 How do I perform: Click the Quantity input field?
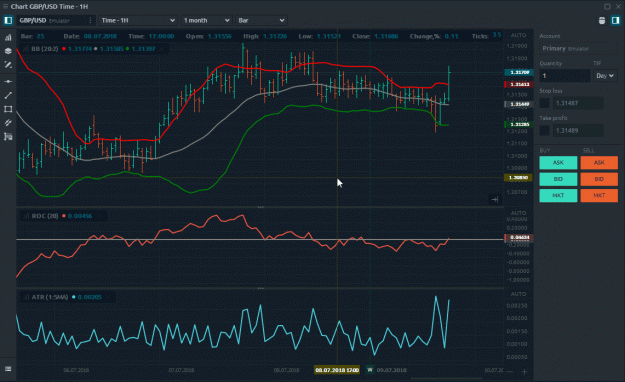565,76
